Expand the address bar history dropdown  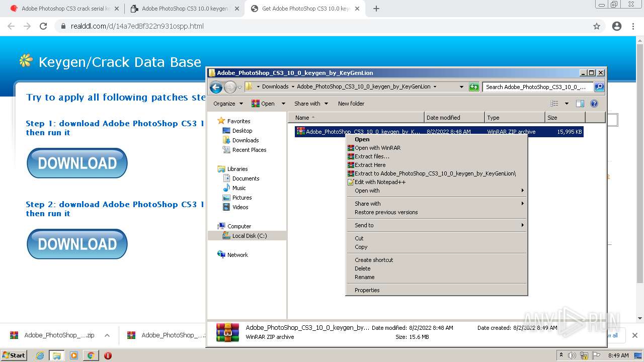(461, 87)
